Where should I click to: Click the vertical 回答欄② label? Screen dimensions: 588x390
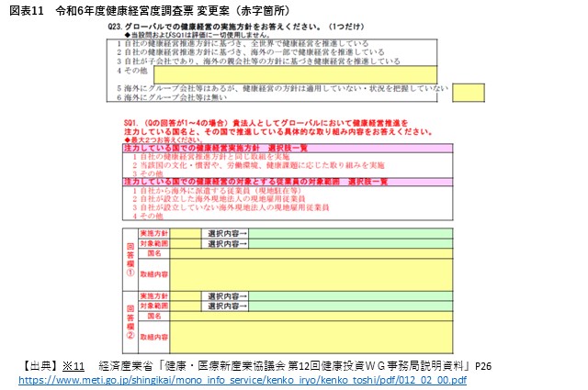click(130, 321)
